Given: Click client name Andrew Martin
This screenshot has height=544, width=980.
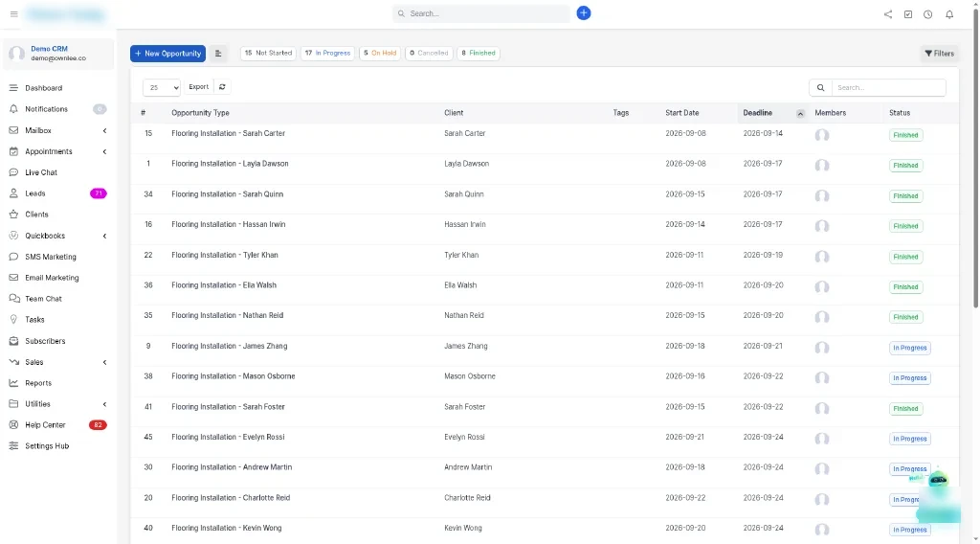Looking at the screenshot, I should click(x=468, y=467).
